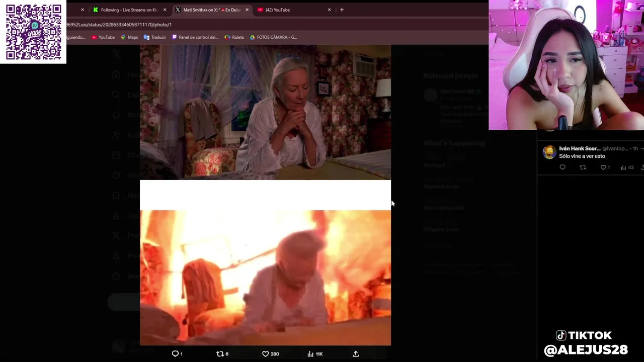The image size is (644, 362).
Task: Click the top image of woman praying
Action: click(x=265, y=112)
